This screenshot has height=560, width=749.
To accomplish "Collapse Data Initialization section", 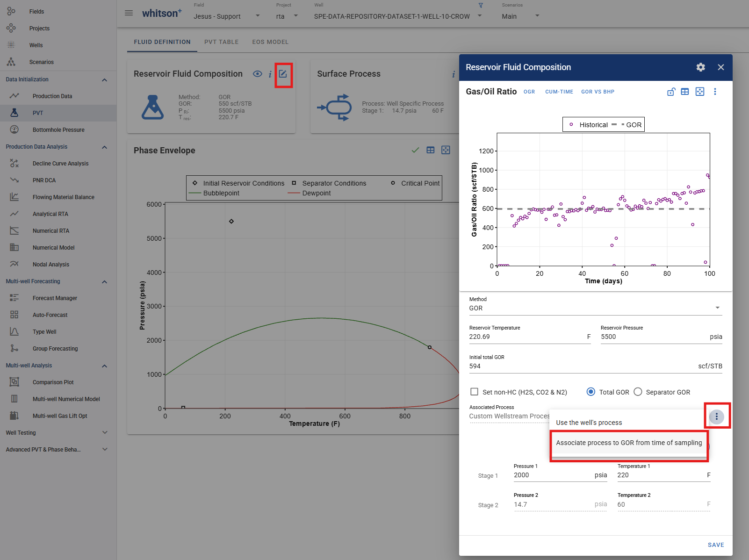I will (x=104, y=80).
